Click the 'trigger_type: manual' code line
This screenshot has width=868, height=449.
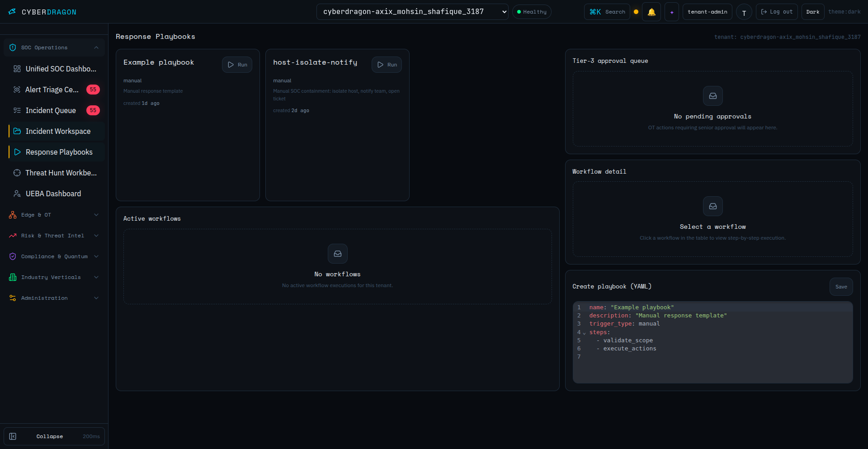tap(625, 324)
